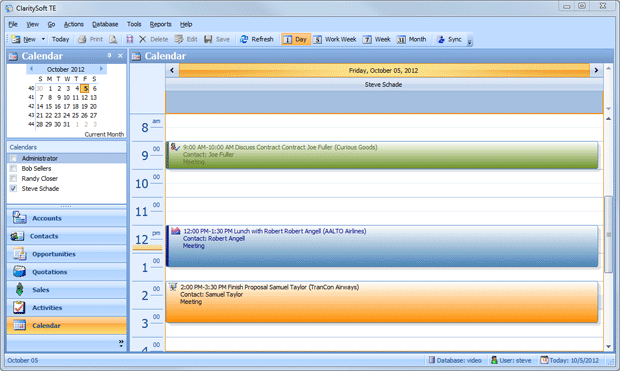Uncheck the Steve Schade calendar
Screen dimensions: 620x371
13,189
